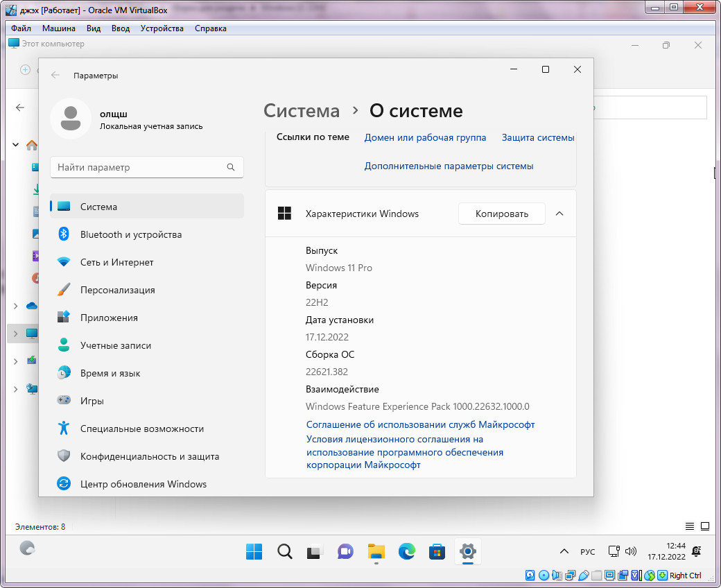This screenshot has height=588, width=721.
Task: Launch Microsoft Edge from the taskbar
Action: (406, 551)
